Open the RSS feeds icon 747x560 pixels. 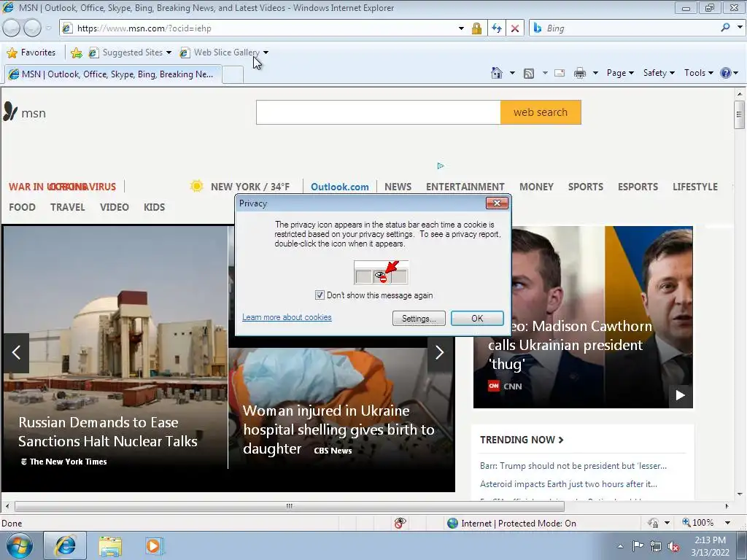point(528,74)
